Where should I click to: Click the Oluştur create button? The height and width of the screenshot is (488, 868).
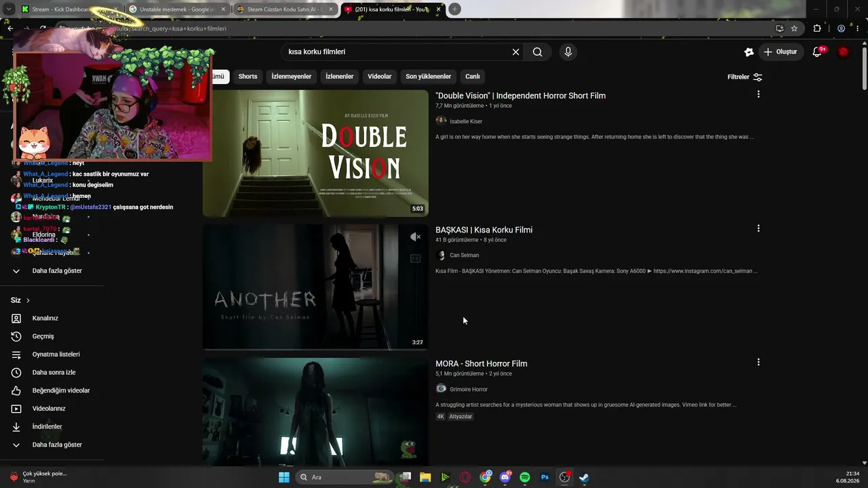pyautogui.click(x=781, y=52)
